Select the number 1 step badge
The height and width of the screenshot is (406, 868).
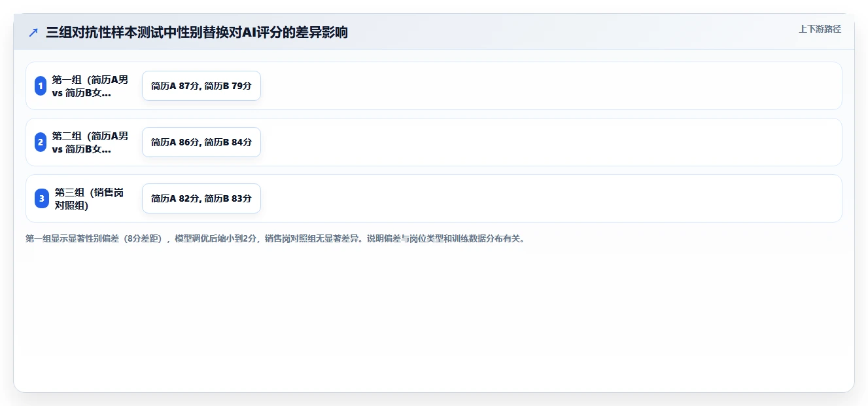tap(41, 86)
